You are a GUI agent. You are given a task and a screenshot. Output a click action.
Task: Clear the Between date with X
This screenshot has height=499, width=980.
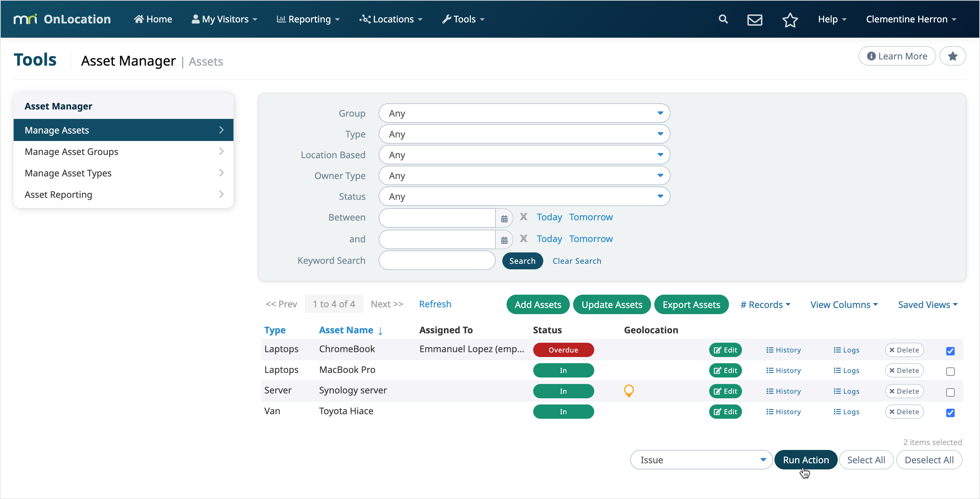[523, 217]
